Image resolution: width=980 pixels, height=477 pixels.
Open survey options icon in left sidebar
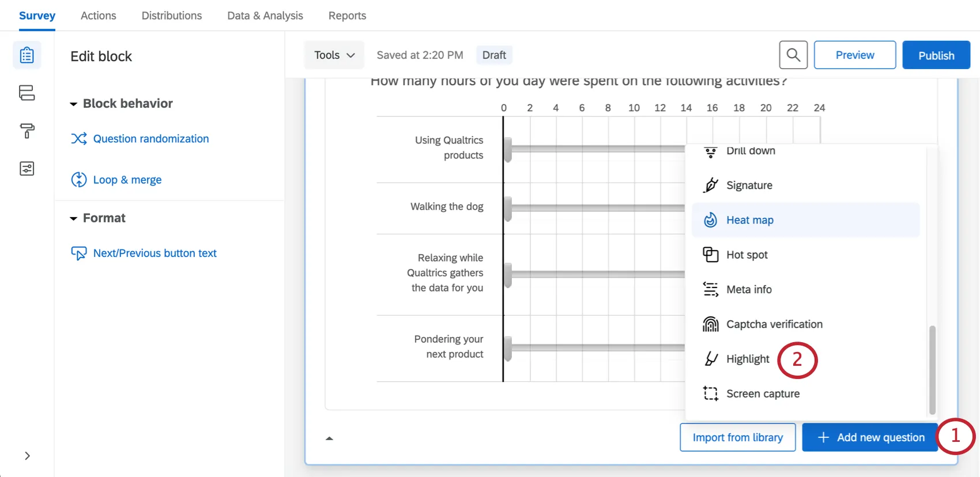[x=27, y=169]
